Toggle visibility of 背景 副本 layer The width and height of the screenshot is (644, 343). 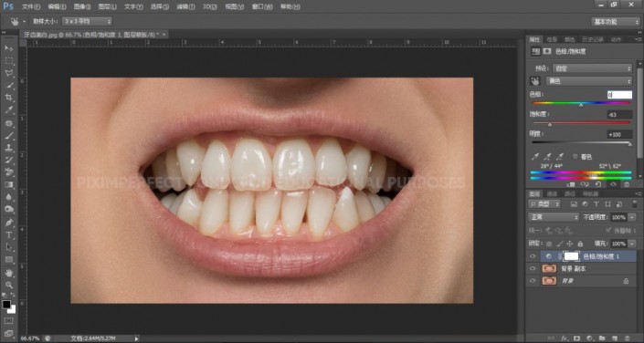tap(533, 269)
